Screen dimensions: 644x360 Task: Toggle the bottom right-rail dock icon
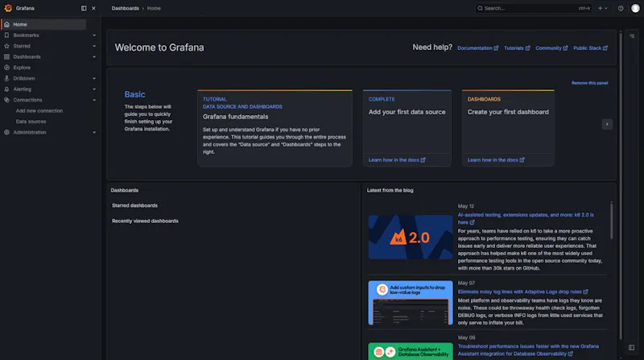click(632, 348)
